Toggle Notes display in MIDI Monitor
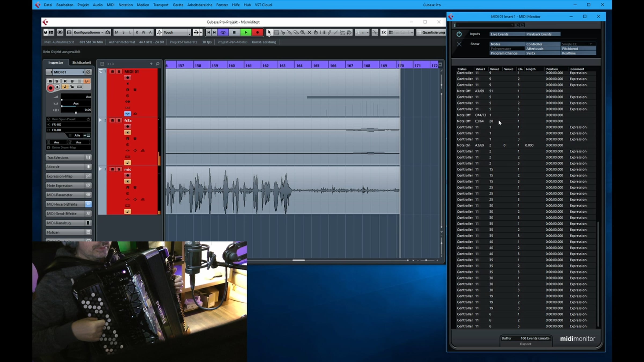The width and height of the screenshot is (644, 362). click(x=507, y=44)
